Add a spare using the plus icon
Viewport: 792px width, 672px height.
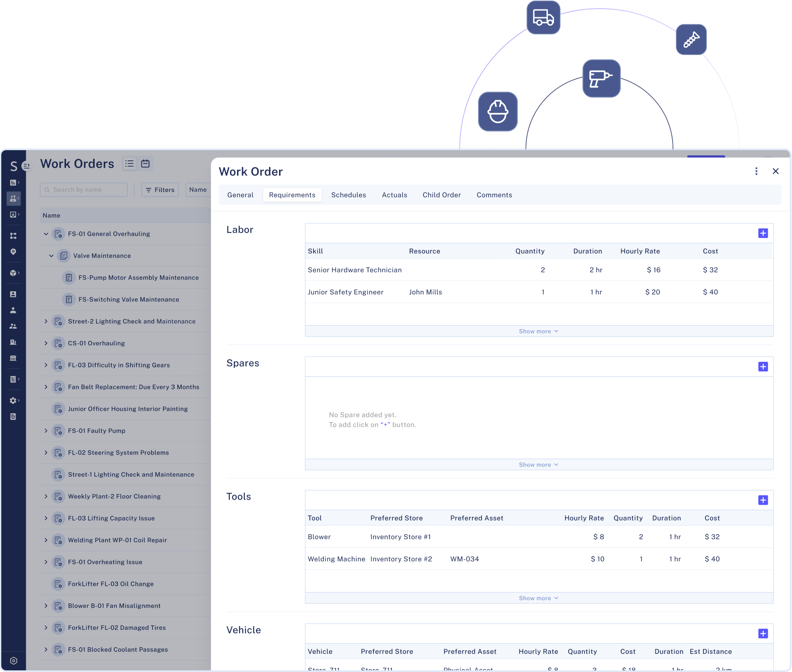click(763, 367)
